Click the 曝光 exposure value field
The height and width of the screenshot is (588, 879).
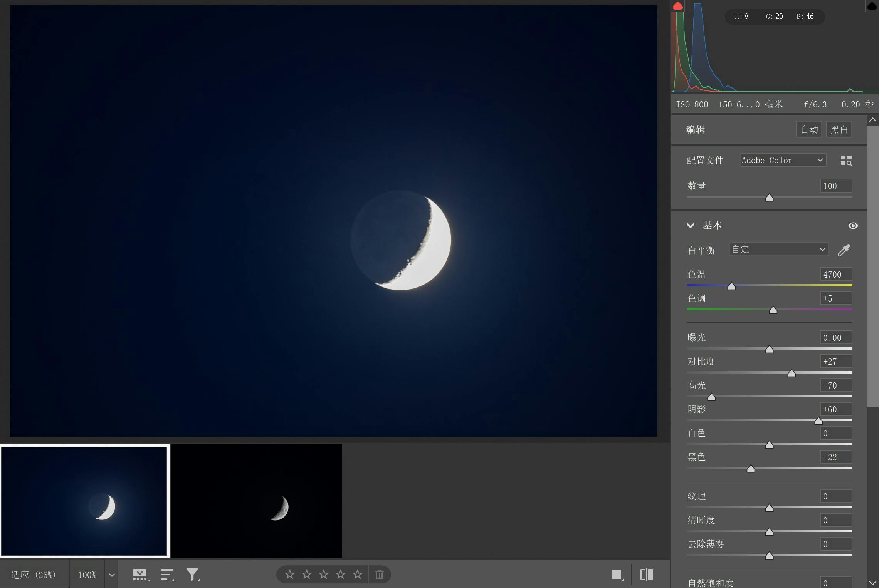[835, 338]
